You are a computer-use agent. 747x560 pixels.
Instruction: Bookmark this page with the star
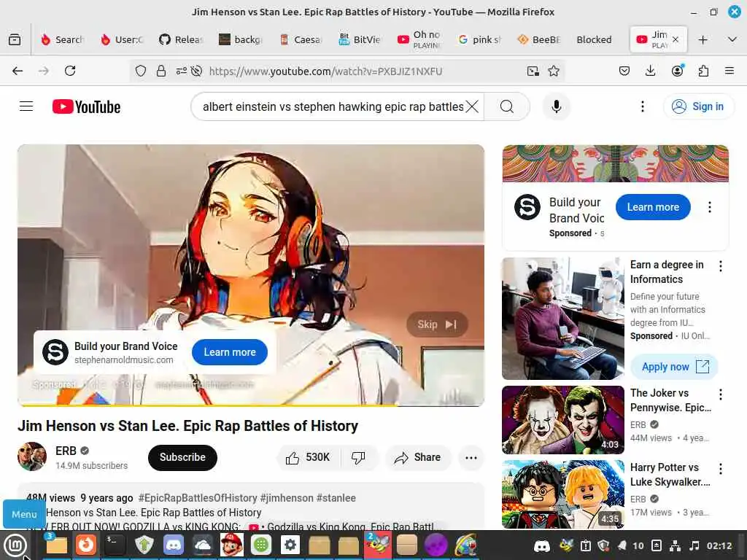(554, 71)
